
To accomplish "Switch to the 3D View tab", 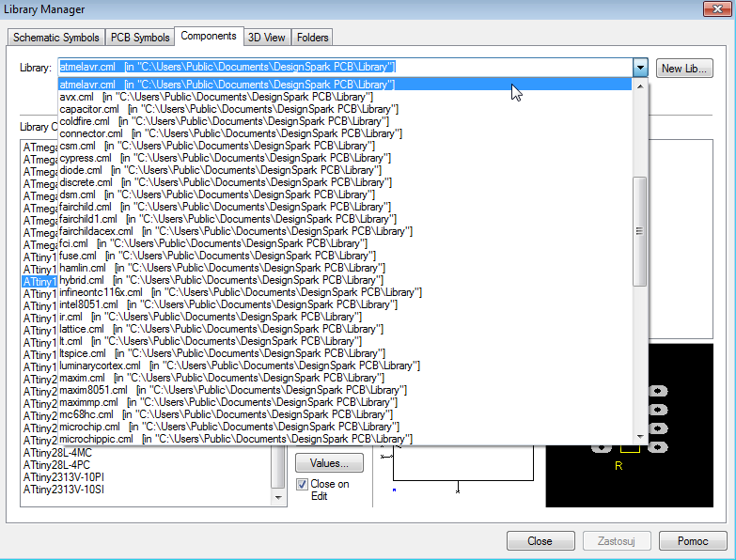I will (267, 38).
